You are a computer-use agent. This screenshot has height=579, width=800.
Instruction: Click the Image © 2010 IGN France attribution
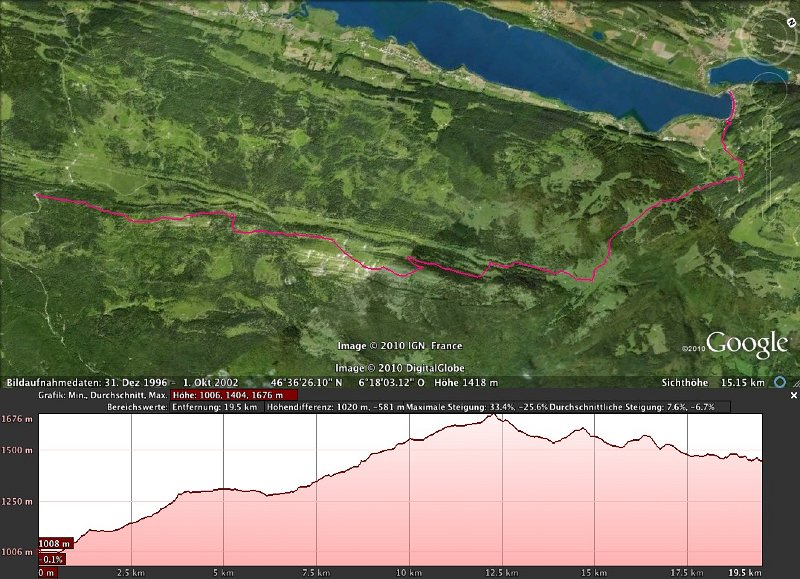tap(391, 346)
